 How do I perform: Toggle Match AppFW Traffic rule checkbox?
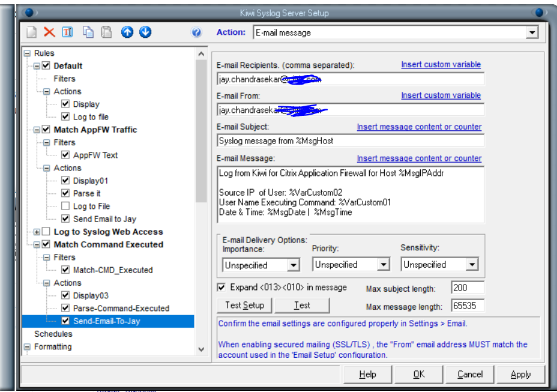coord(46,129)
